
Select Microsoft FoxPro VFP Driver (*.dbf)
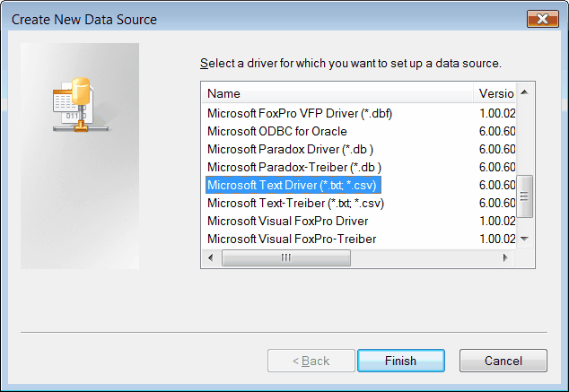coord(300,114)
